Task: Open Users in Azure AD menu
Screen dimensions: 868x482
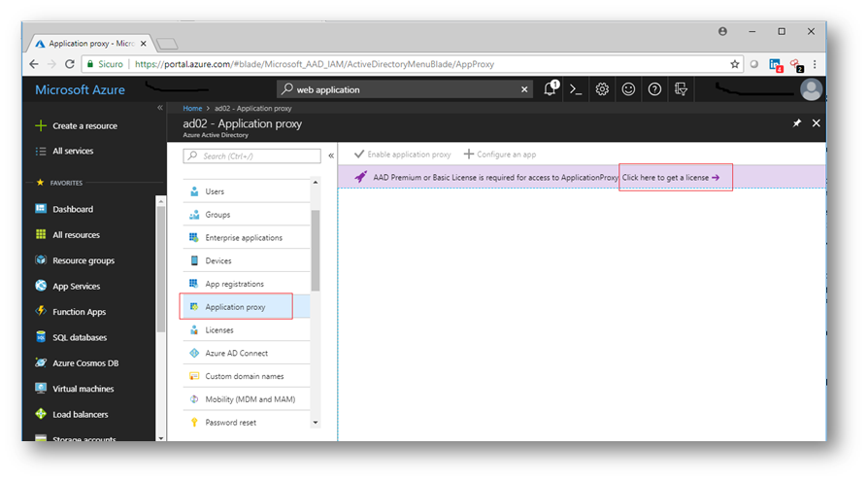Action: coord(247,191)
